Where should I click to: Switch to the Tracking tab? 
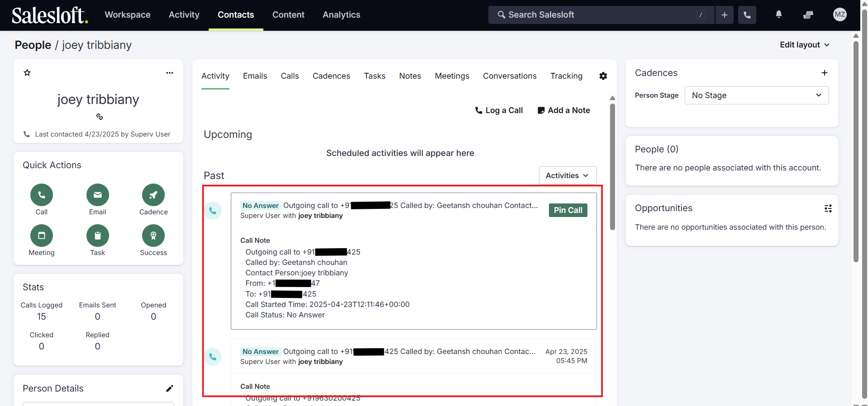click(566, 76)
